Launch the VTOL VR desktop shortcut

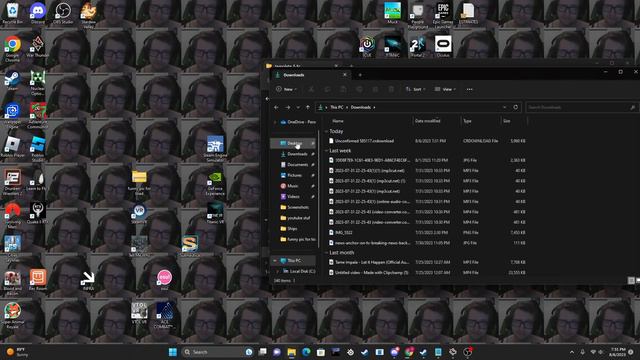pos(139,313)
